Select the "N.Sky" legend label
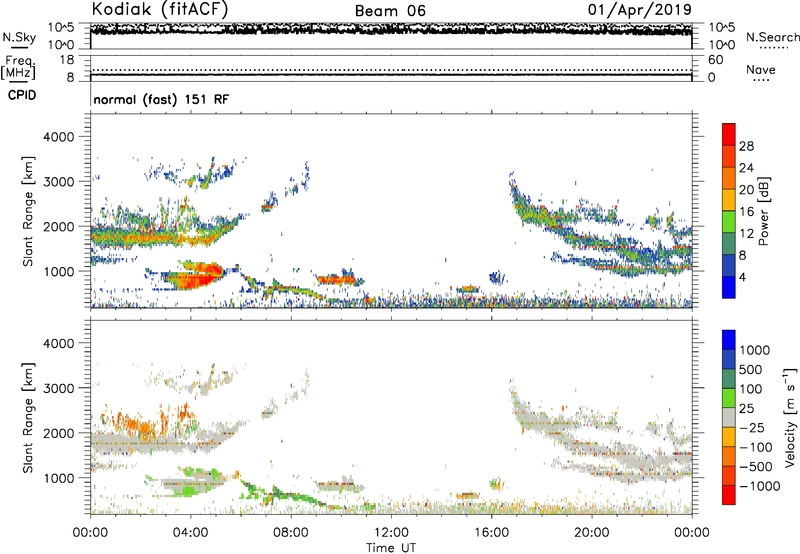Screen dimensions: 800x554 tap(19, 37)
